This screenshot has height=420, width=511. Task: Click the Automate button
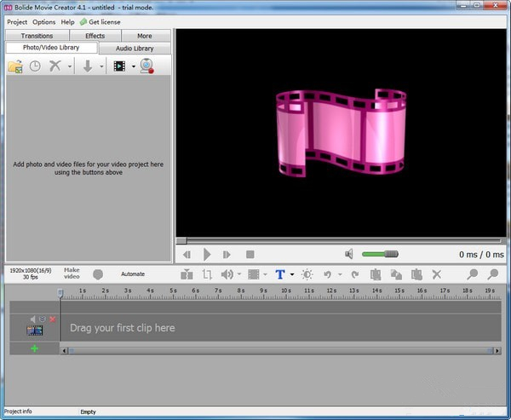click(x=133, y=274)
